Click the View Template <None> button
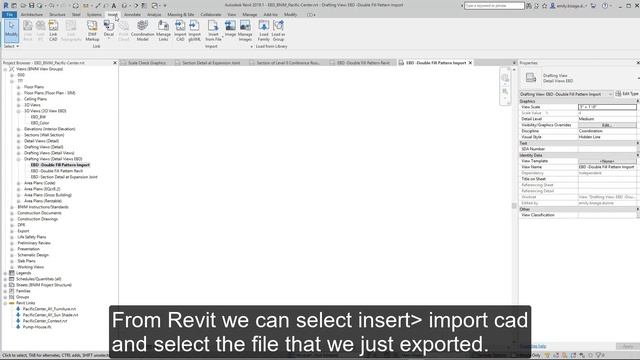Image resolution: width=640 pixels, height=360 pixels. coord(607,161)
